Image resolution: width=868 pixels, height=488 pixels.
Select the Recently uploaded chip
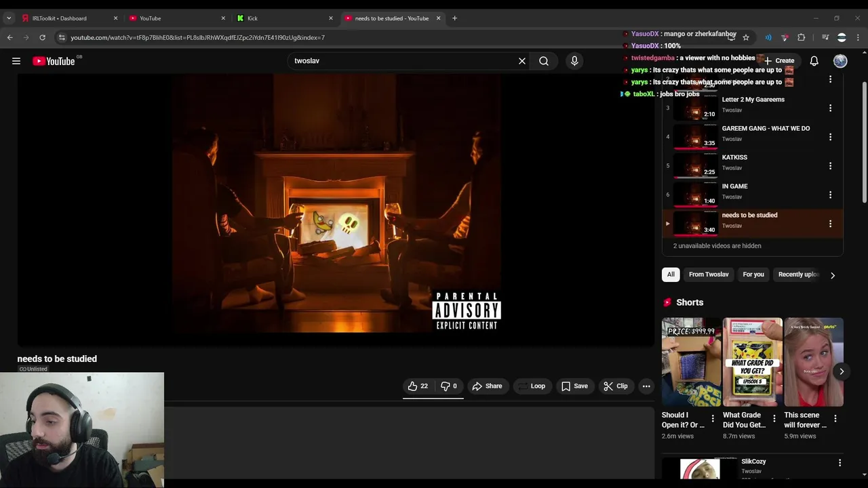point(798,274)
